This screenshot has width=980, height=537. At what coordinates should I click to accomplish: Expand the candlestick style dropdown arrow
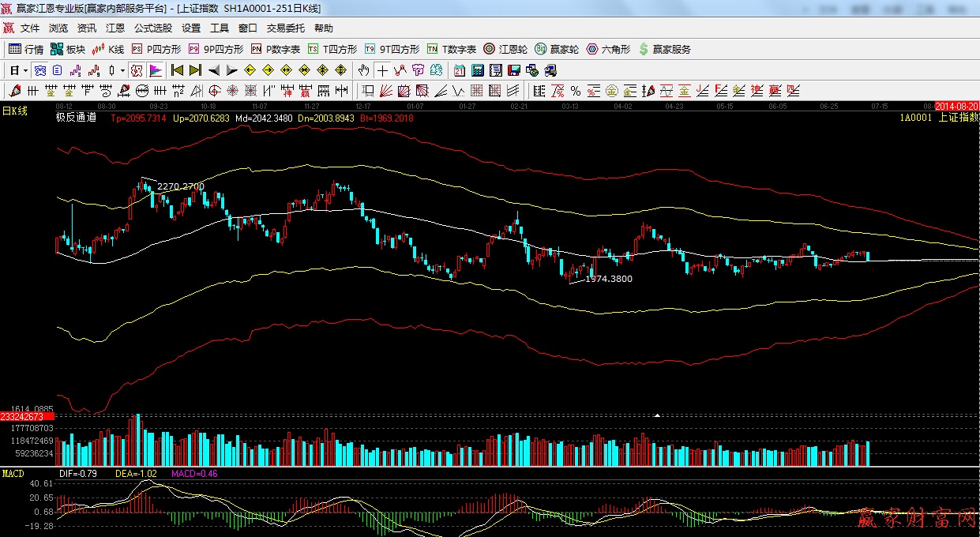122,70
